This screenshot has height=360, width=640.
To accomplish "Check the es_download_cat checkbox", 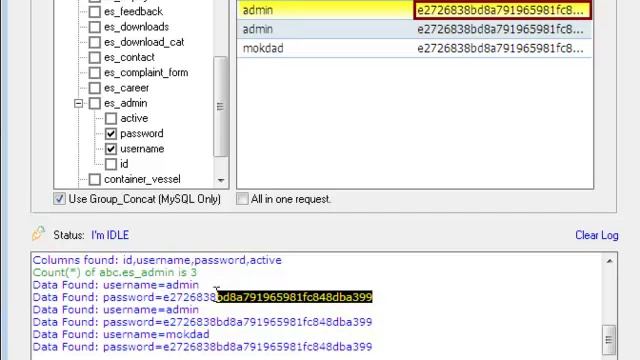I will 95,42.
